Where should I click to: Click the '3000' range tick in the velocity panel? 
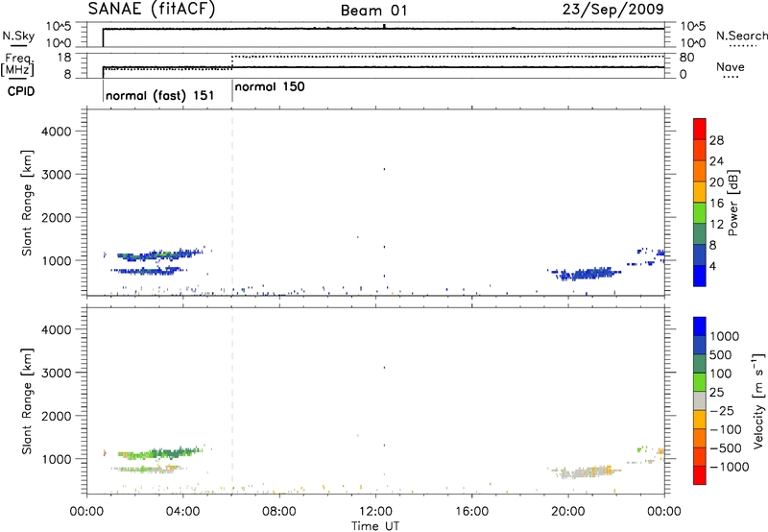[x=57, y=373]
